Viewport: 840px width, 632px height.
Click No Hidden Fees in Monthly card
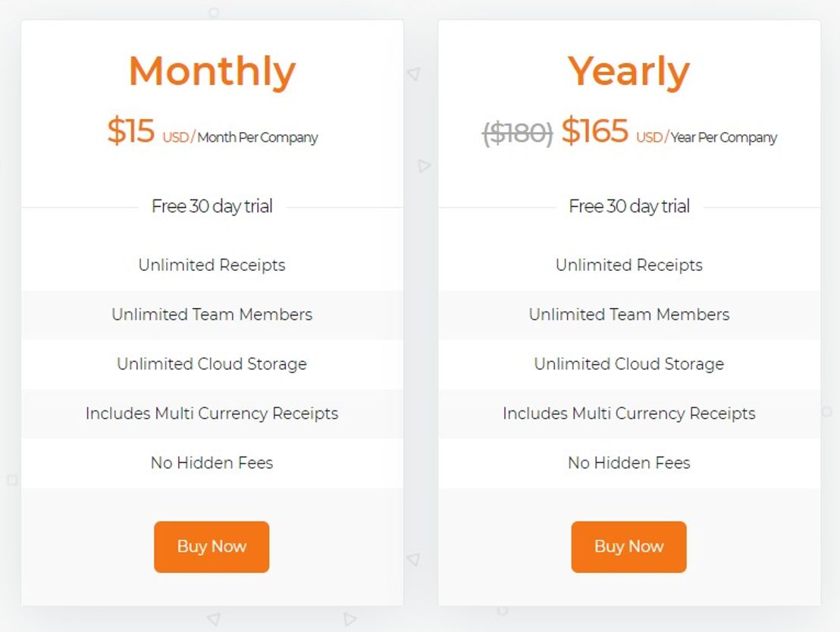(212, 463)
